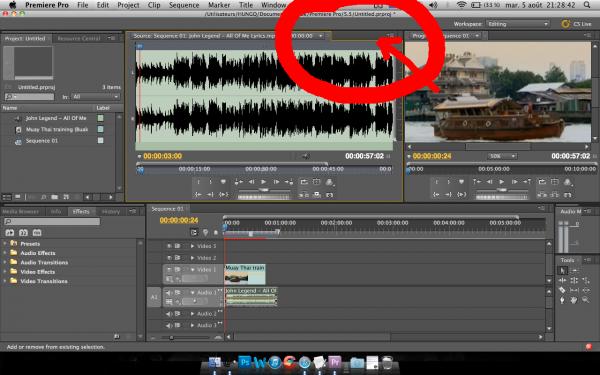Select the Razor tool in Tools panel
The width and height of the screenshot is (600, 375).
(x=562, y=290)
